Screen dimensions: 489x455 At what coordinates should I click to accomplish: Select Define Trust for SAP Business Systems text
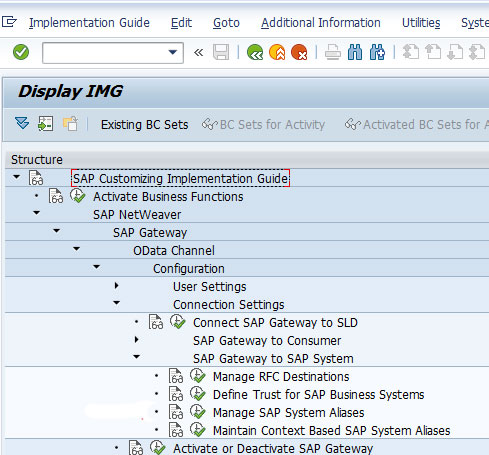point(319,395)
